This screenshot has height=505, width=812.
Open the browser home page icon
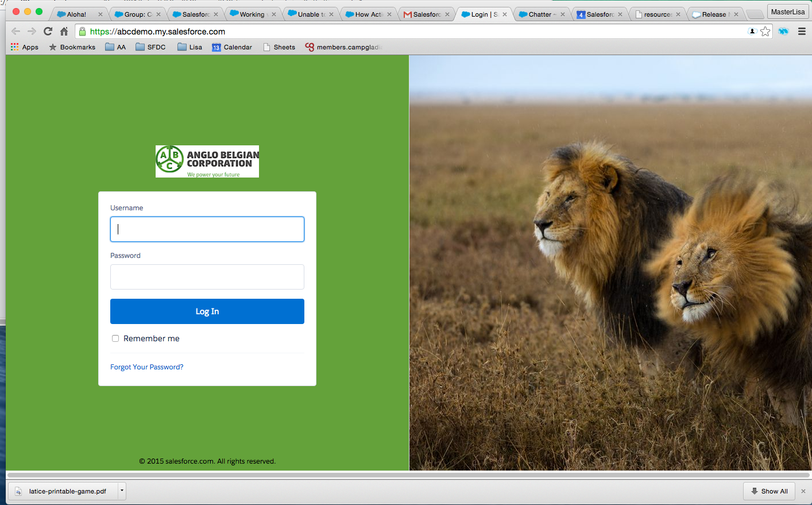[x=64, y=32]
